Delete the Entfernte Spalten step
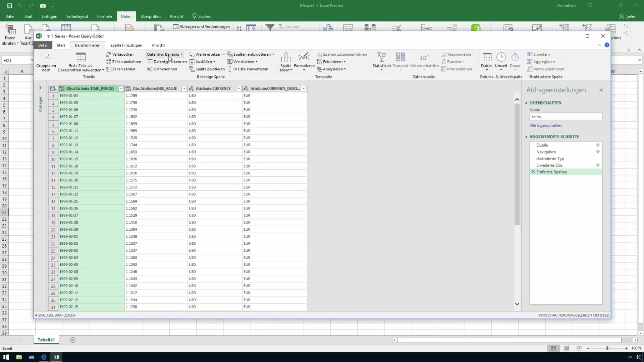The width and height of the screenshot is (644, 362). pos(533,172)
